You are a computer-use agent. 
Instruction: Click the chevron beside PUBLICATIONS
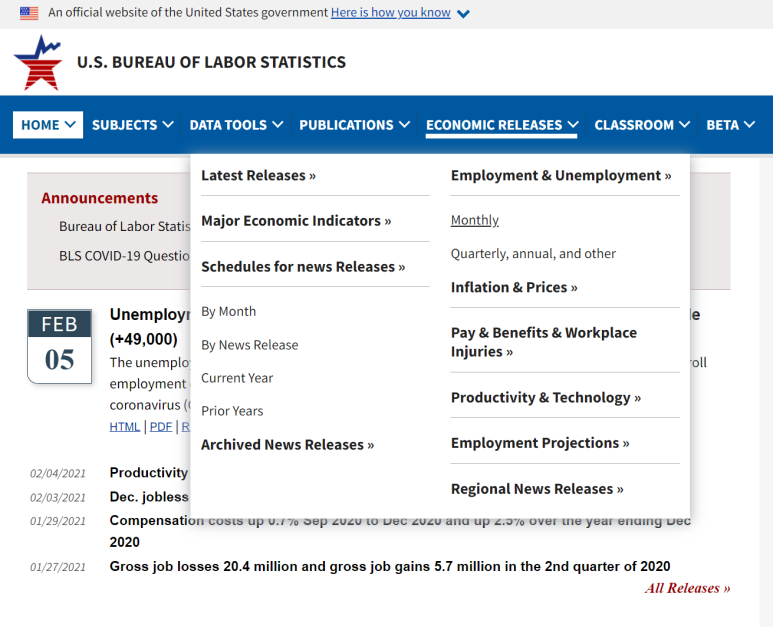[404, 125]
